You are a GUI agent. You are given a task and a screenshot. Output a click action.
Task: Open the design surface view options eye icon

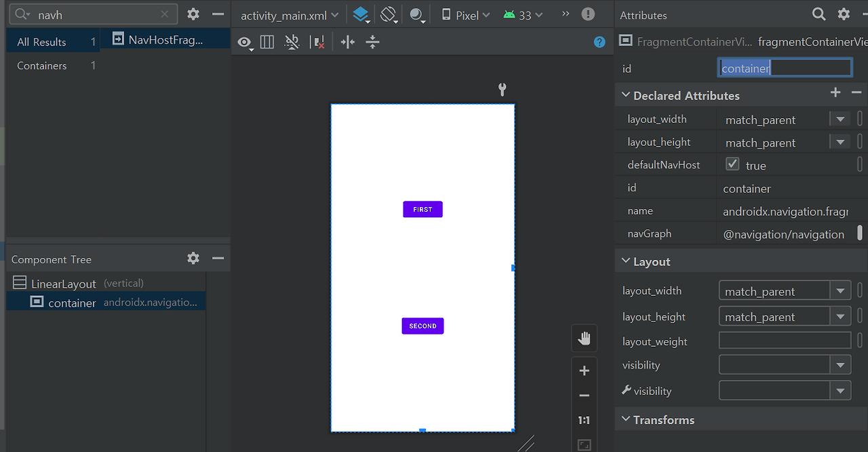pyautogui.click(x=244, y=42)
